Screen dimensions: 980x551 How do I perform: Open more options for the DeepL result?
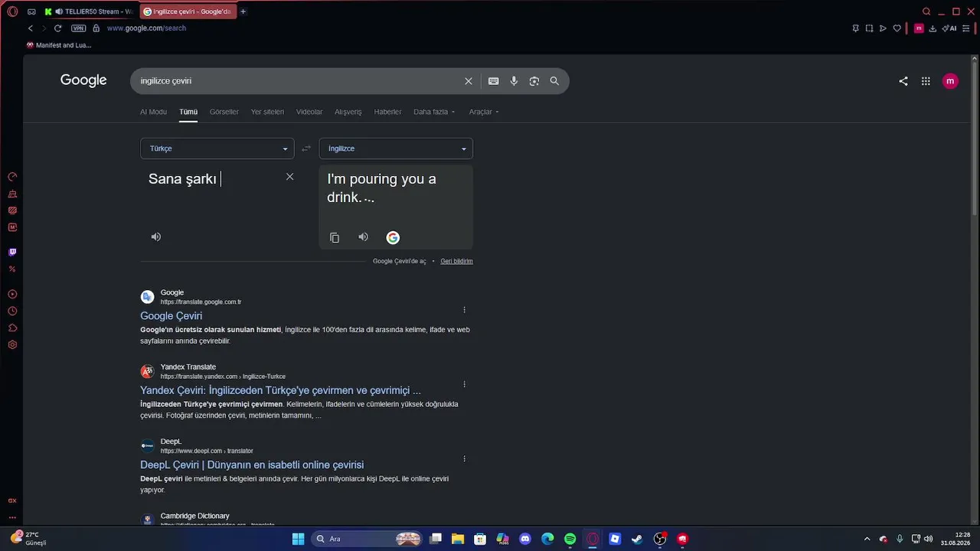tap(464, 459)
